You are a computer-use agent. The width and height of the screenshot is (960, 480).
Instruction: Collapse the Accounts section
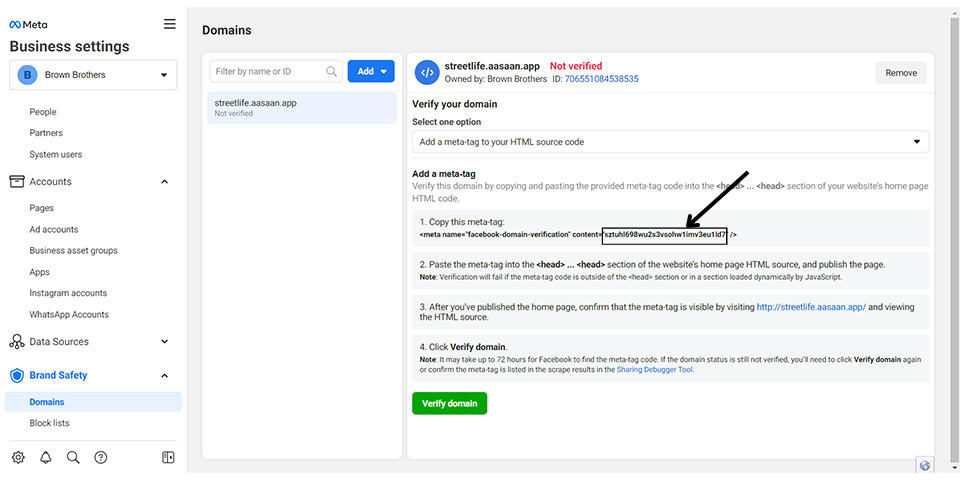164,182
